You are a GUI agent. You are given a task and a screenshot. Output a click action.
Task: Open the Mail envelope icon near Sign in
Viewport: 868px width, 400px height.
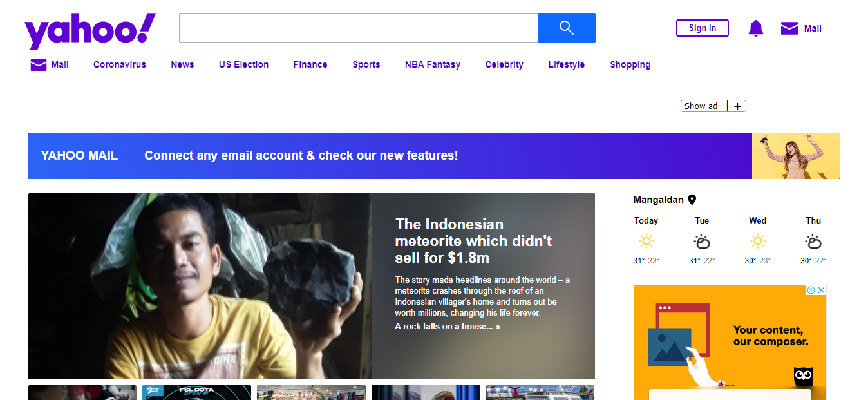pos(789,28)
